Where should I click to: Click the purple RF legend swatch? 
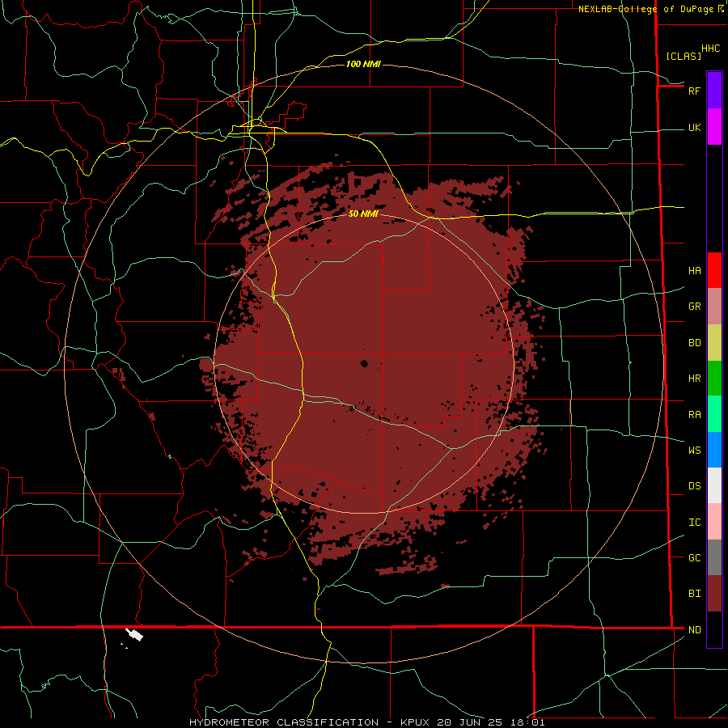tap(714, 91)
